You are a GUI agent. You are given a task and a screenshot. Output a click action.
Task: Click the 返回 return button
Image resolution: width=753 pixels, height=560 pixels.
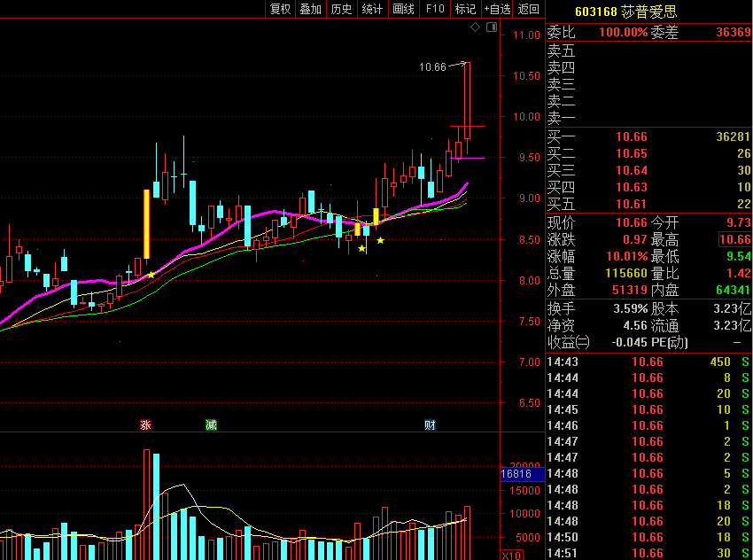point(529,9)
